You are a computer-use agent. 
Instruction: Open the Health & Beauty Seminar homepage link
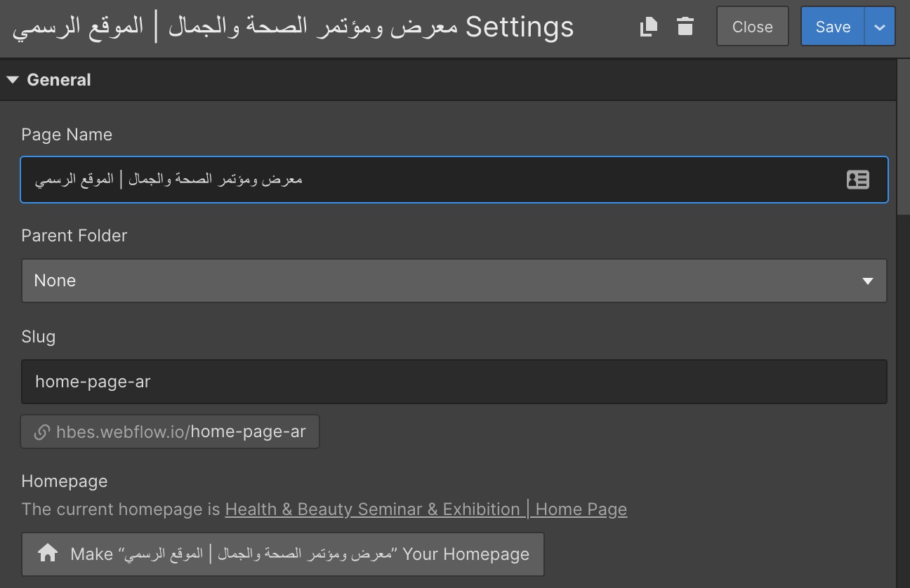coord(426,509)
